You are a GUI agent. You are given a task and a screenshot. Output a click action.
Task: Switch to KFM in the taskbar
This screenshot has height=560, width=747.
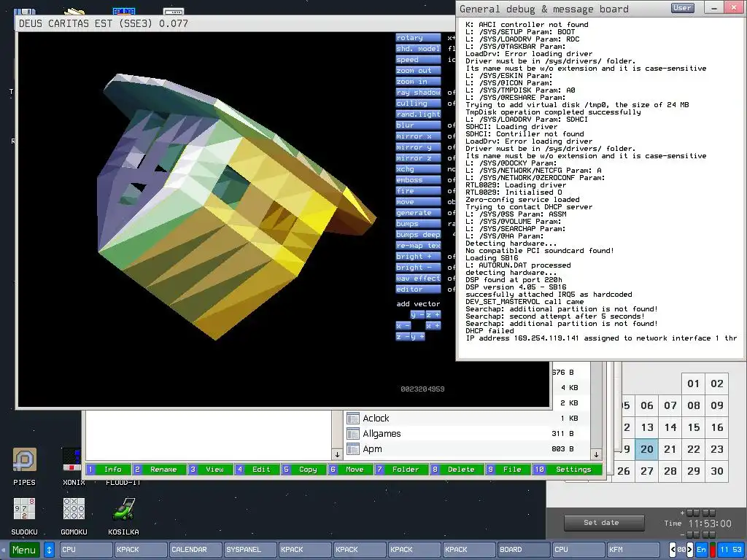tap(633, 550)
